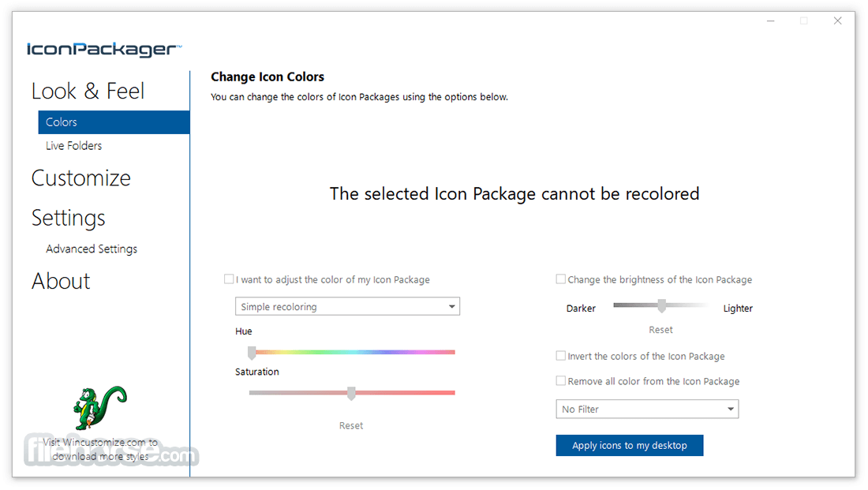
Task: Click Reset below the Saturation slider
Action: [350, 425]
